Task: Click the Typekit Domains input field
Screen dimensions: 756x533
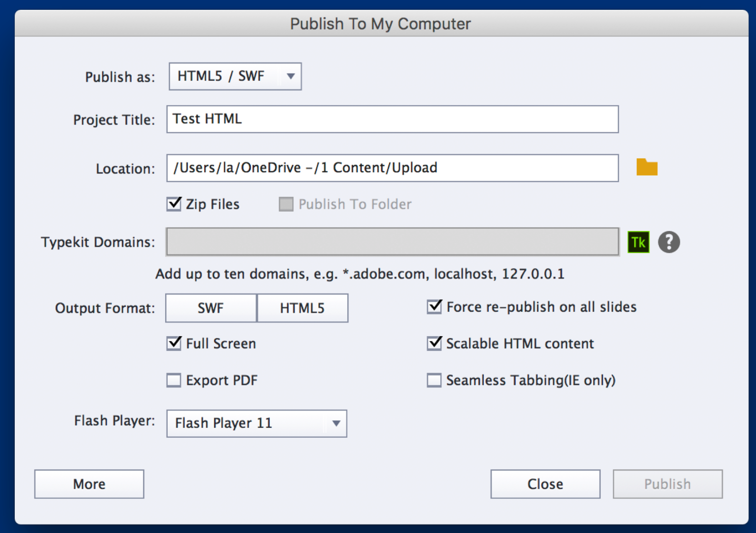Action: (393, 242)
